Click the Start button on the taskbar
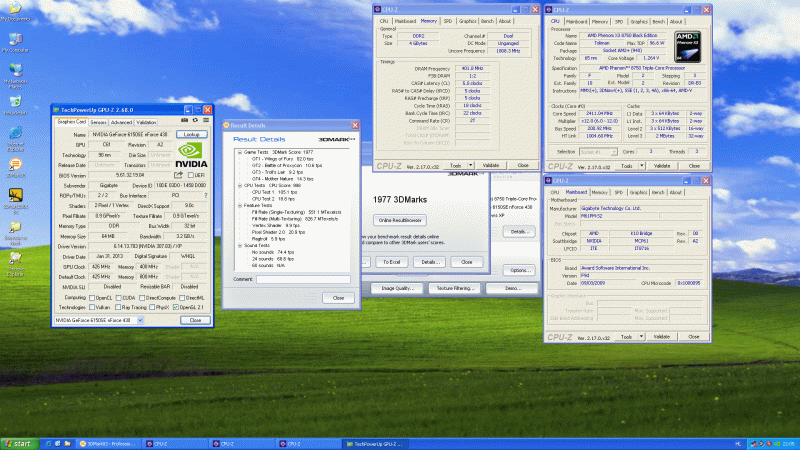The width and height of the screenshot is (800, 450). click(20, 444)
